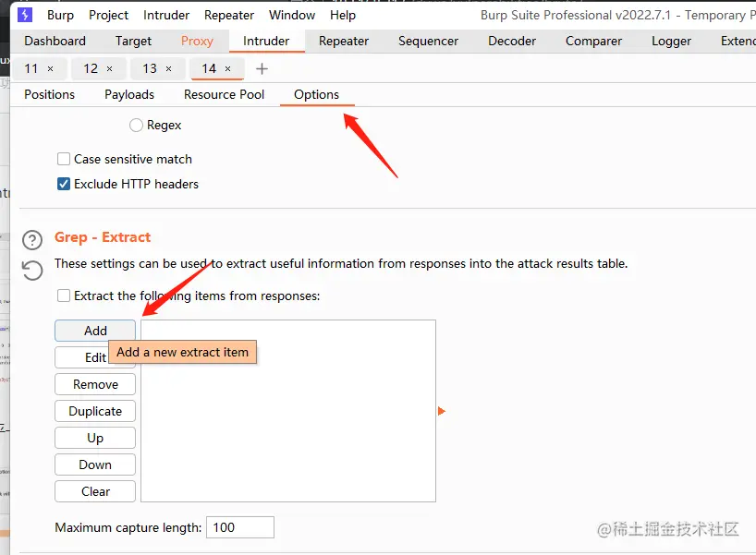
Task: Switch to the Proxy tab
Action: tap(197, 41)
